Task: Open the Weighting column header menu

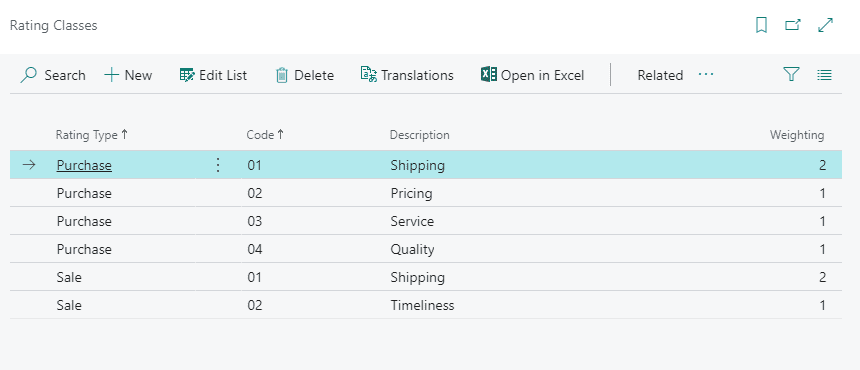Action: [796, 135]
